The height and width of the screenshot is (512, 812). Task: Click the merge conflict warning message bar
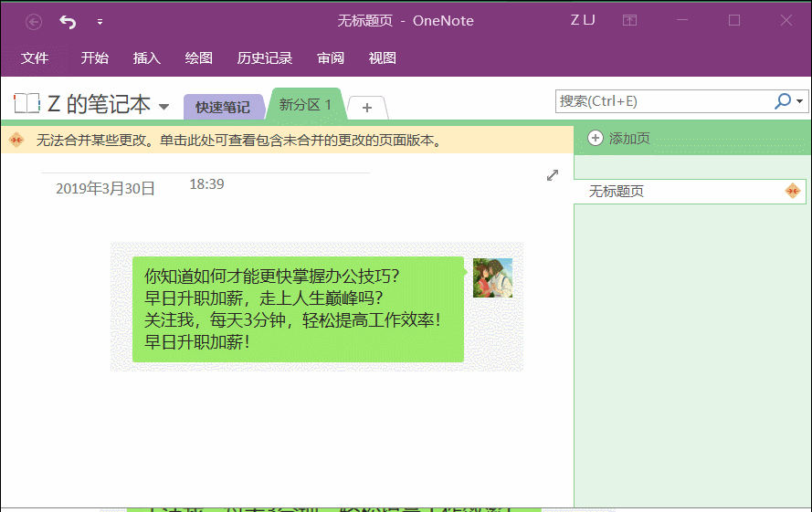[x=287, y=140]
